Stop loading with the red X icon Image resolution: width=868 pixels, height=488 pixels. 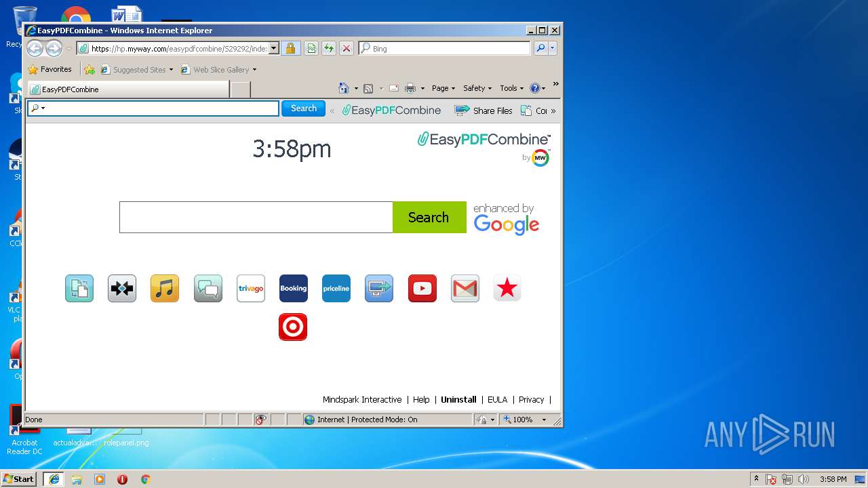tap(347, 48)
